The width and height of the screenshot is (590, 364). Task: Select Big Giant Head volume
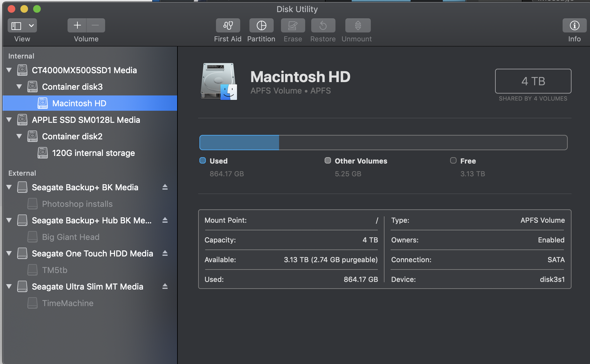90,237
